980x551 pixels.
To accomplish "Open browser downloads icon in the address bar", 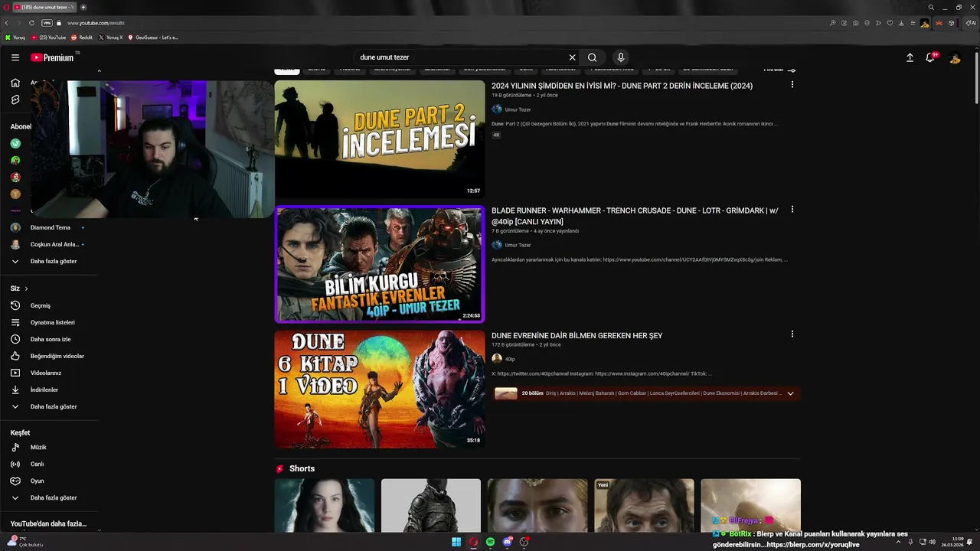I will 901,23.
